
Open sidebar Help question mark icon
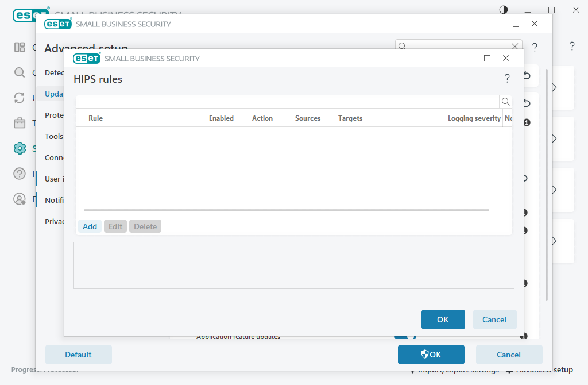coord(20,173)
